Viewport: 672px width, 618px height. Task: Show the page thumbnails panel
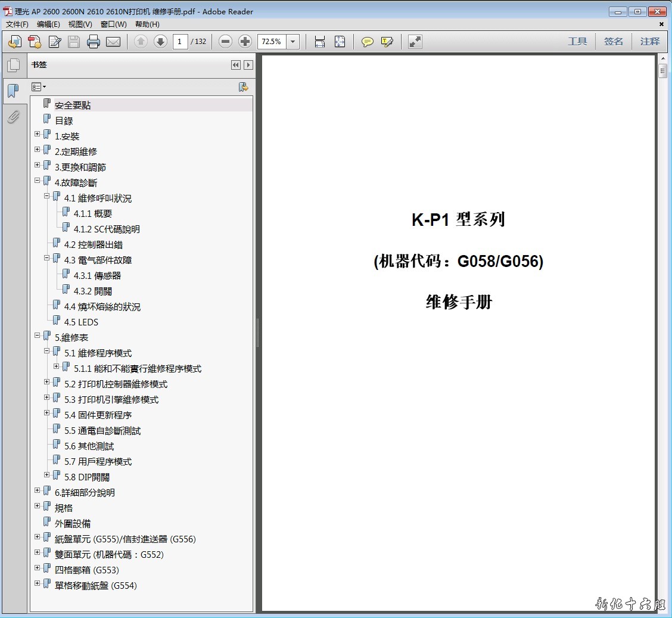[x=13, y=65]
